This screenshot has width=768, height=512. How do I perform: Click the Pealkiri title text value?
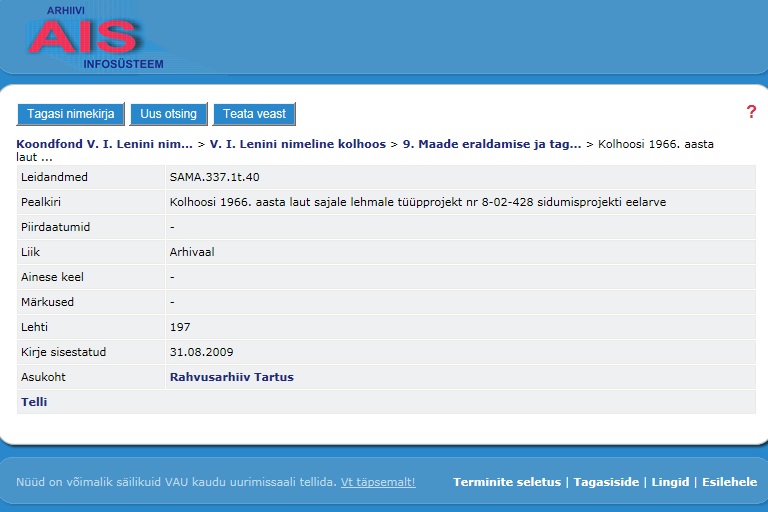(417, 202)
